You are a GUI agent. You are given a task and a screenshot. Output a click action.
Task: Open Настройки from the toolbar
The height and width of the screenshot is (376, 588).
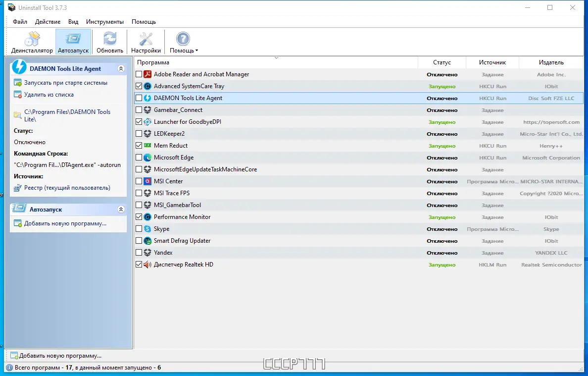click(x=146, y=42)
